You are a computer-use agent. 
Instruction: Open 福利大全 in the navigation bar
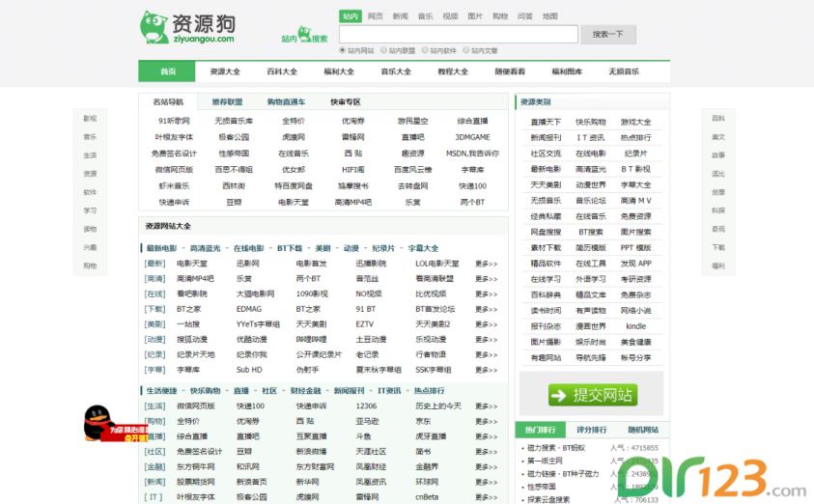[x=339, y=71]
